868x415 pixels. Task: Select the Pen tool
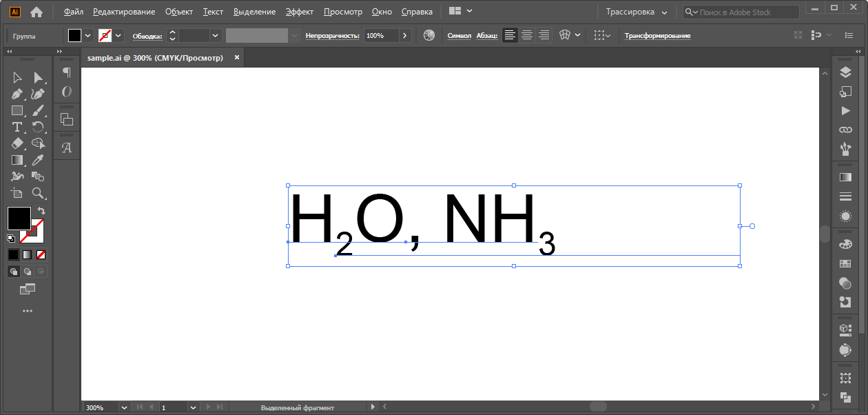click(17, 94)
